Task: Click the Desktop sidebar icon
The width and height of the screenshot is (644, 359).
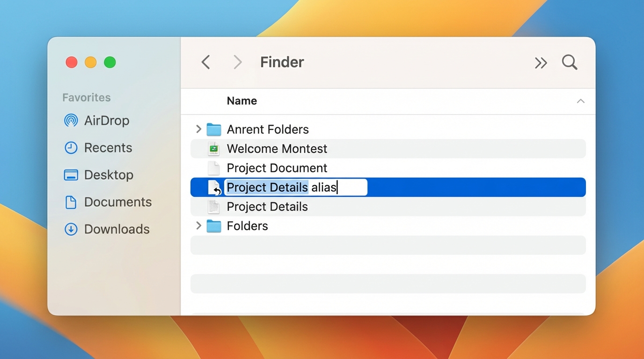Action: (71, 175)
